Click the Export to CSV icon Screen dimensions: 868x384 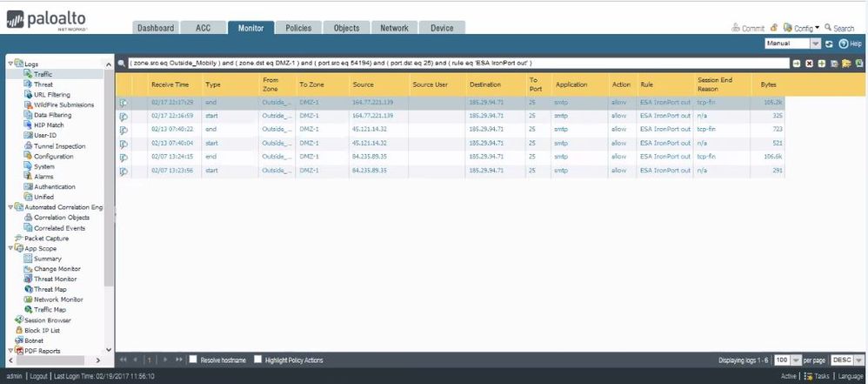tap(859, 64)
